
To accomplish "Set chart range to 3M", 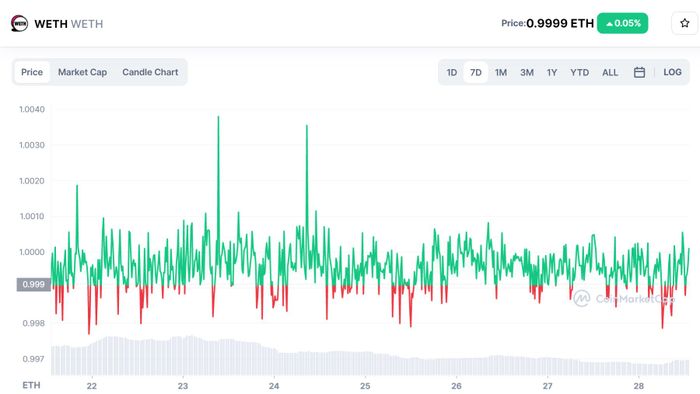I will pos(527,72).
